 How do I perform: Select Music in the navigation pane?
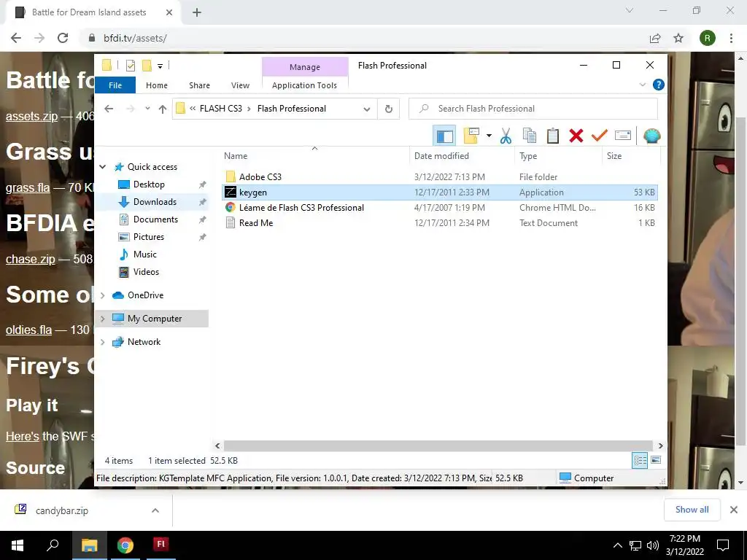[145, 254]
